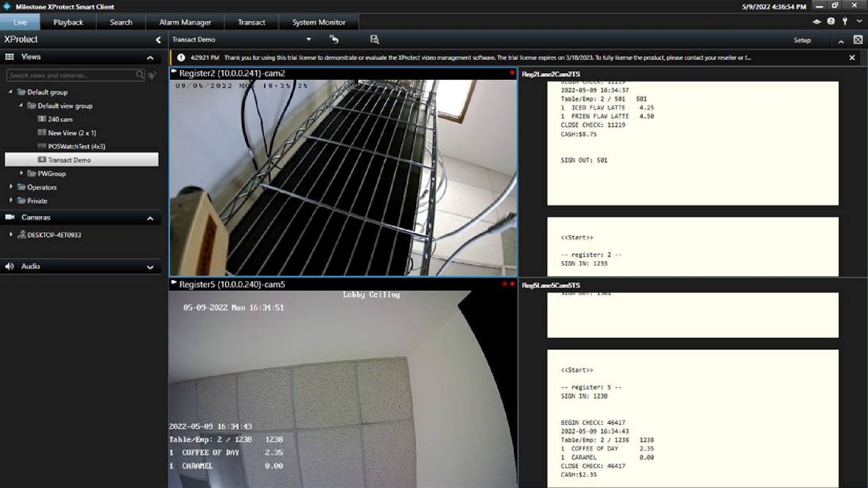The height and width of the screenshot is (488, 868).
Task: Click the Reg2Lane2Cam2TS transaction source label
Action: pos(551,74)
